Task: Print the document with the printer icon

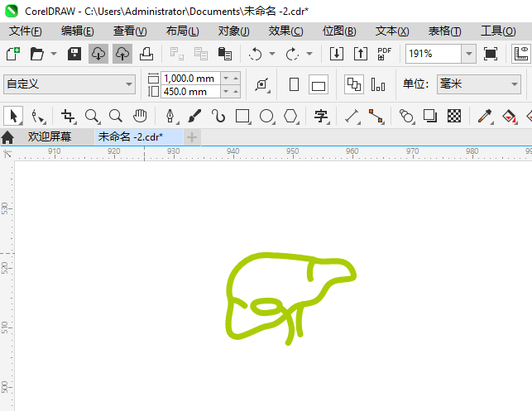Action: (146, 54)
